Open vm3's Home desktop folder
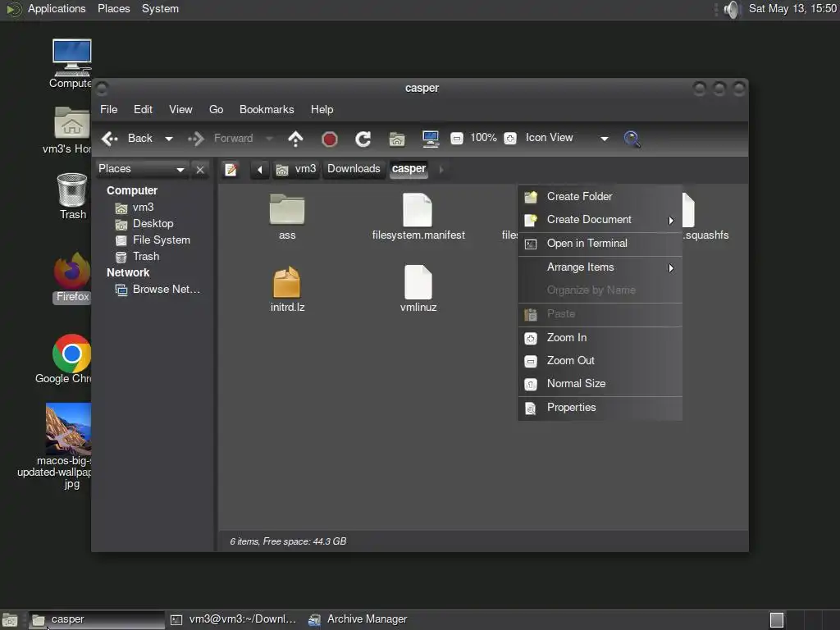This screenshot has width=840, height=630. (x=72, y=123)
